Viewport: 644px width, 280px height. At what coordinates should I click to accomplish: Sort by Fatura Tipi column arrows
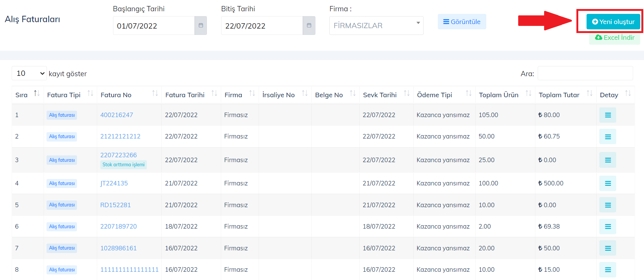pos(90,93)
